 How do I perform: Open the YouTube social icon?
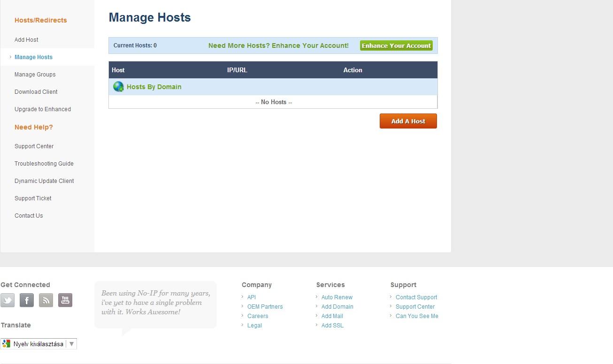click(x=65, y=300)
